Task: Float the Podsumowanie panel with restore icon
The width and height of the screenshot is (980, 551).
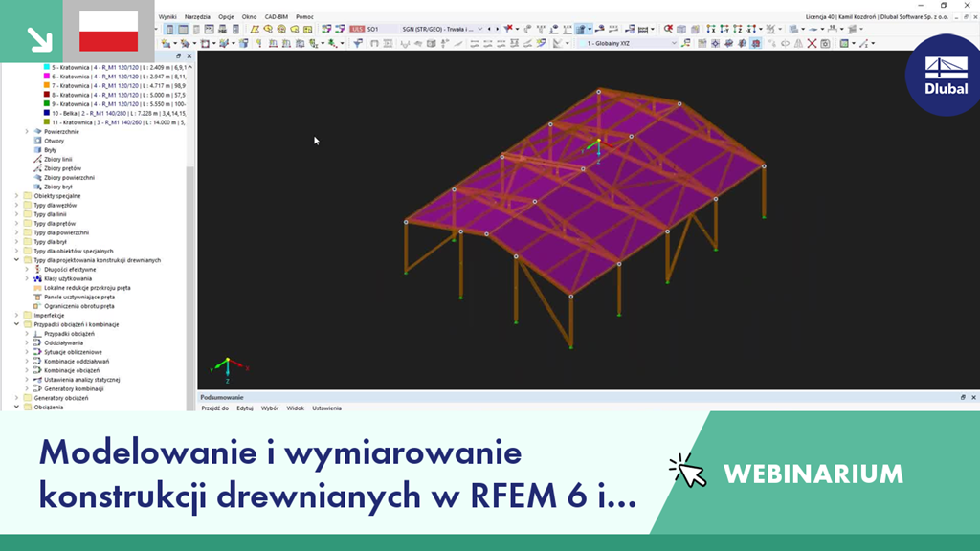Action: click(963, 397)
